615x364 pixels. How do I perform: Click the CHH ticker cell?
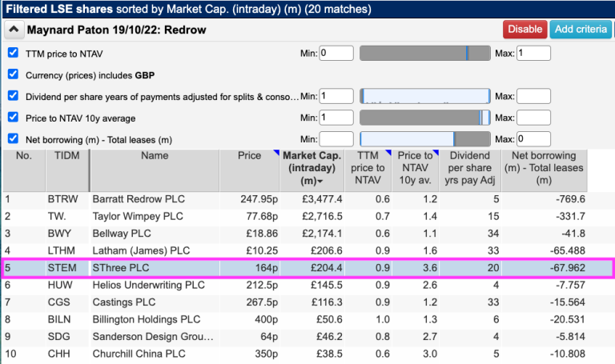(58, 354)
